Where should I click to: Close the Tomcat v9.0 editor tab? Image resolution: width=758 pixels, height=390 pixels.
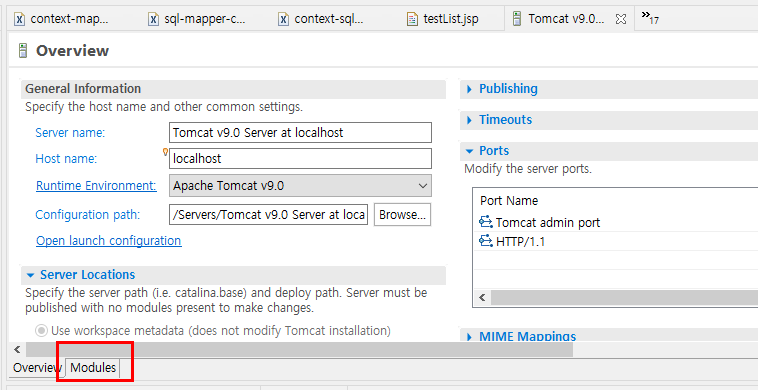[621, 19]
